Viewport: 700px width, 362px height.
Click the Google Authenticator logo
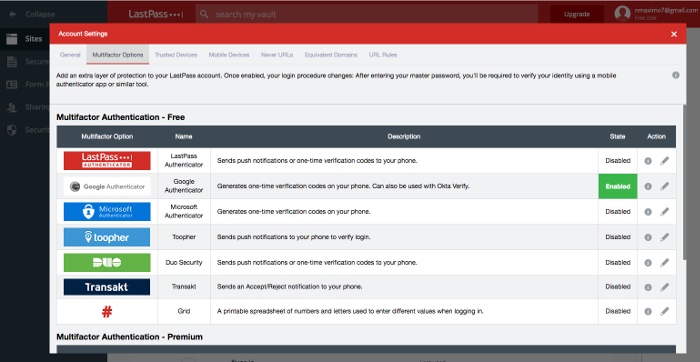[x=107, y=186]
